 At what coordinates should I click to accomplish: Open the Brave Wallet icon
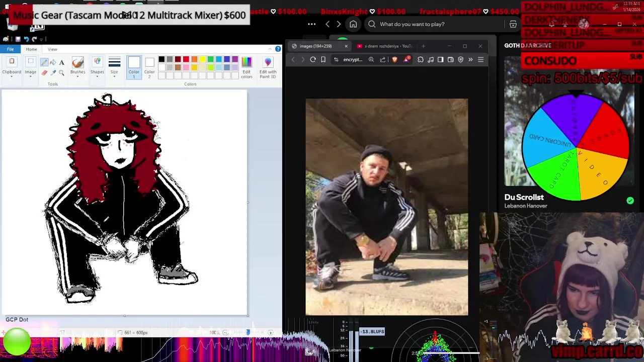[451, 59]
